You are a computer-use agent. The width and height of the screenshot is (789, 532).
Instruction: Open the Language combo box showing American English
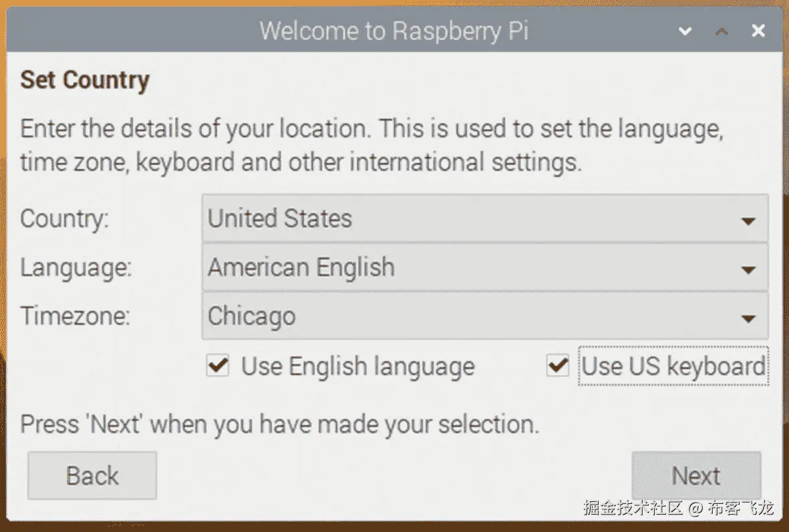tap(468, 268)
